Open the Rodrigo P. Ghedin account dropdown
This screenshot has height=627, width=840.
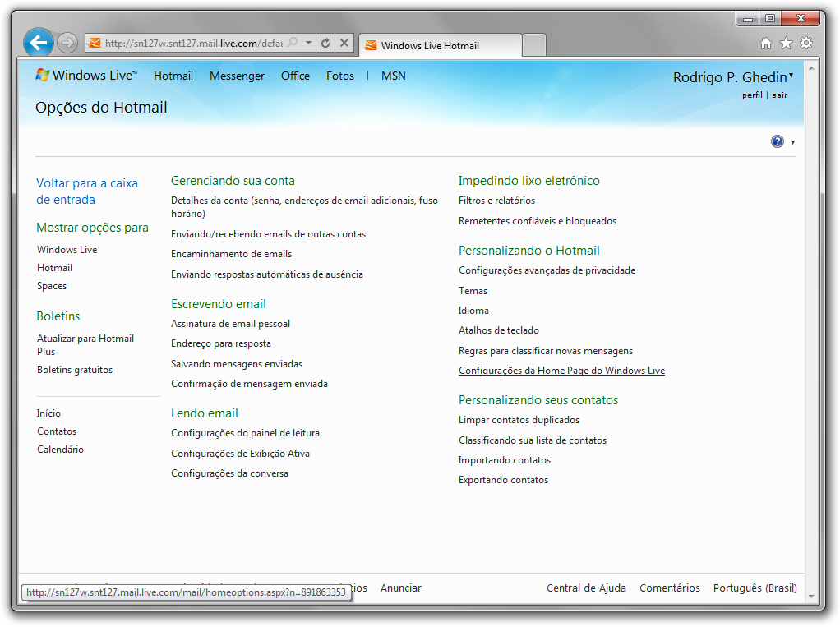(x=733, y=76)
